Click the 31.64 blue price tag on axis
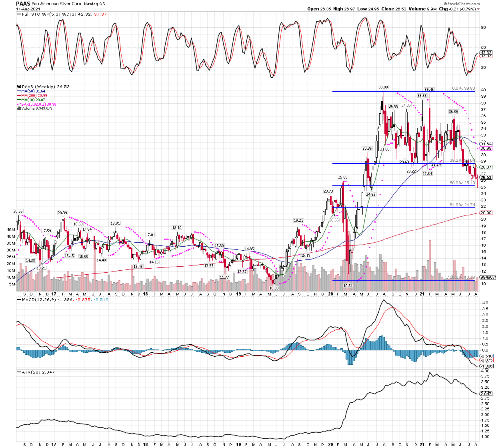The width and height of the screenshot is (496, 448). tap(486, 144)
